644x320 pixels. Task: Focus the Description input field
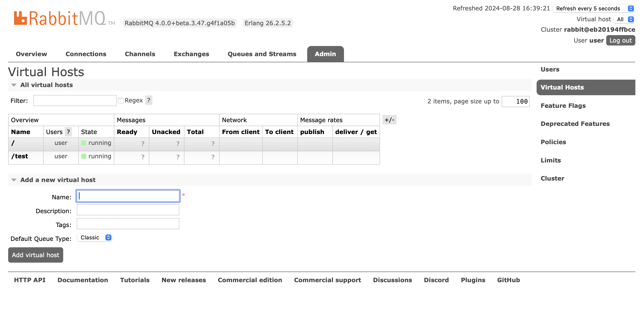[128, 210]
